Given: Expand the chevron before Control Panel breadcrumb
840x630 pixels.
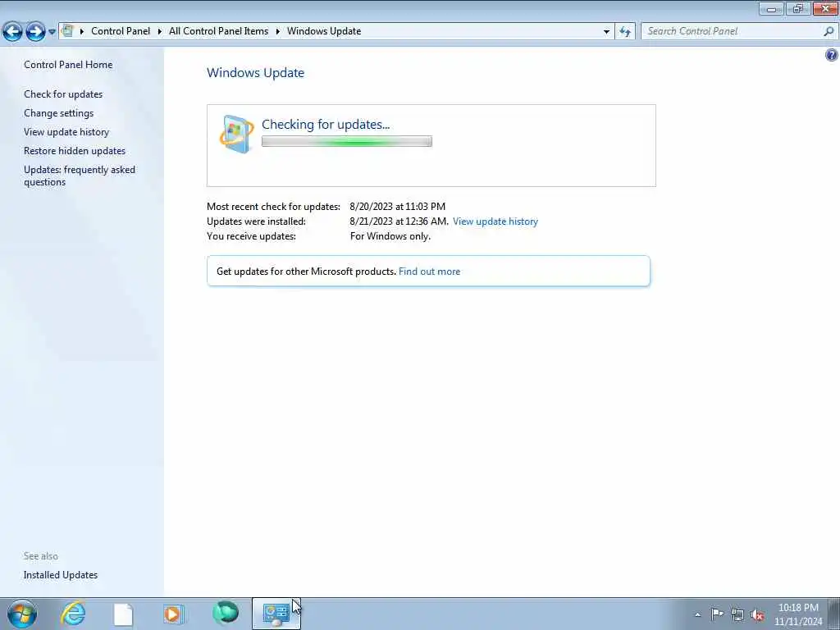Looking at the screenshot, I should click(x=82, y=31).
